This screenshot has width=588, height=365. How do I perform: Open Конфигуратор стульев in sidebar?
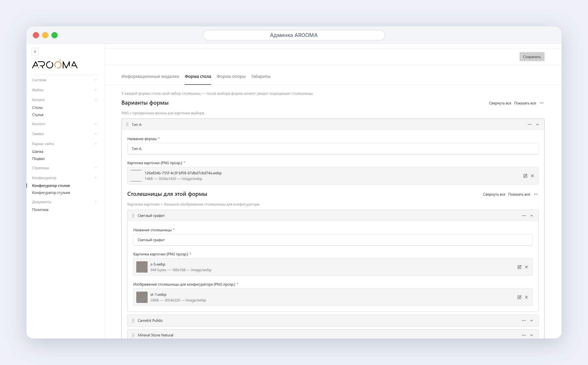pyautogui.click(x=51, y=193)
